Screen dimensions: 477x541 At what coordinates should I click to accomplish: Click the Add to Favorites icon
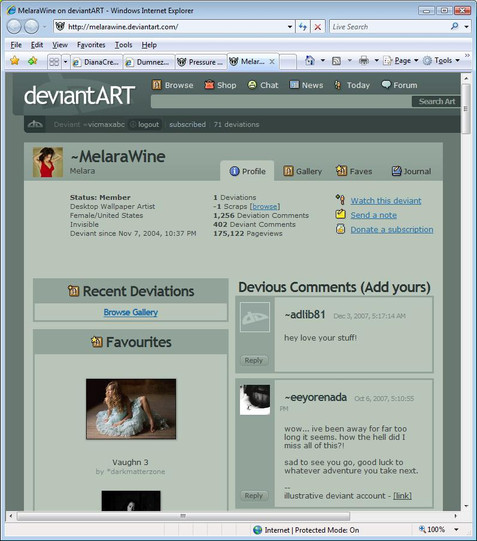33,61
